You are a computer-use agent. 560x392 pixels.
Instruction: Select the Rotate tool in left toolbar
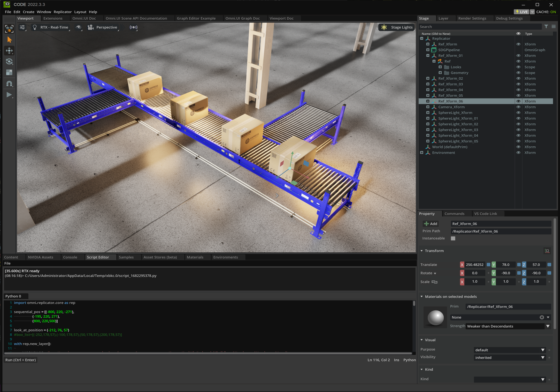pyautogui.click(x=9, y=62)
